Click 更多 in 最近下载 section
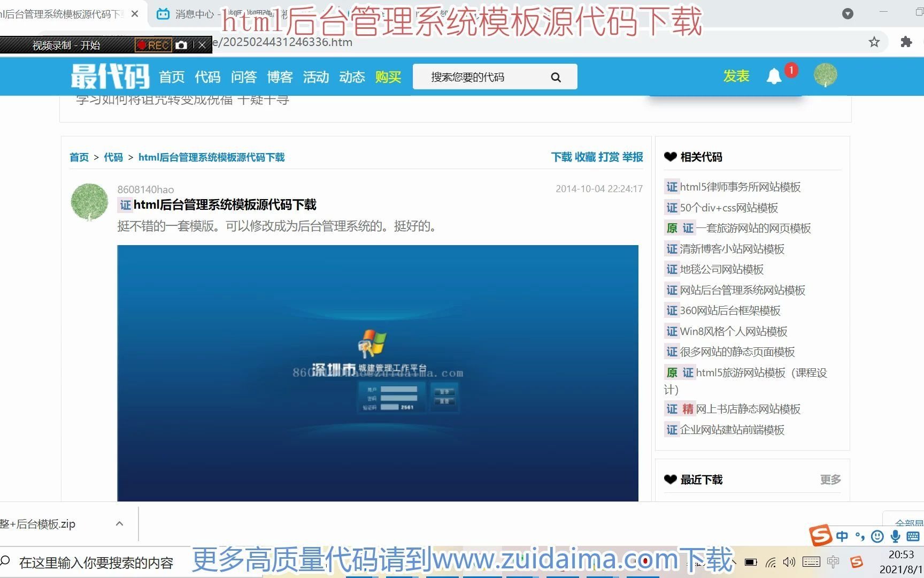 [830, 480]
